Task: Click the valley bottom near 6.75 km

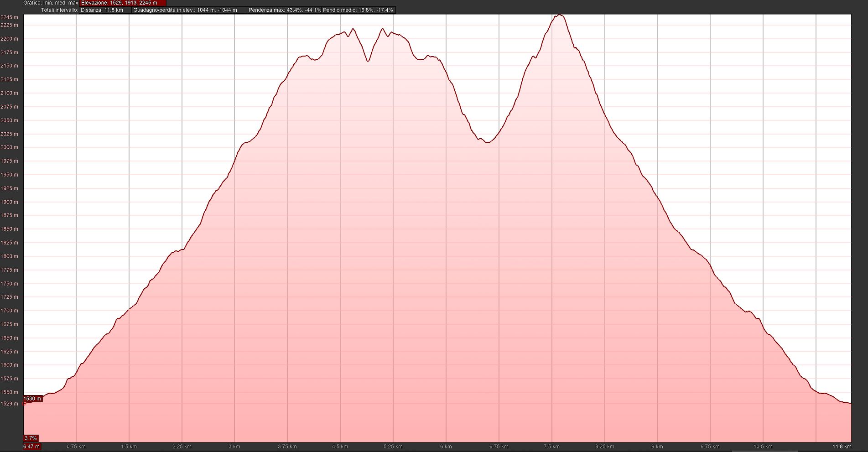Action: (488, 142)
